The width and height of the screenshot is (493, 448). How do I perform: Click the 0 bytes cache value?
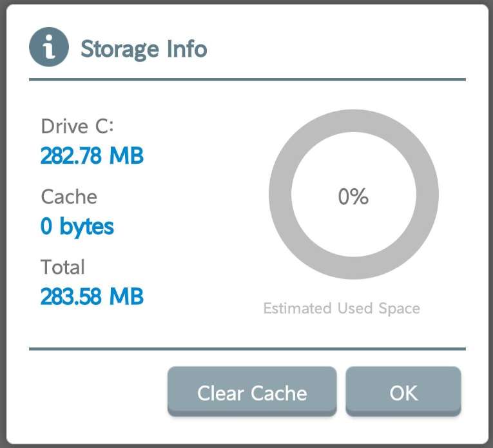click(77, 226)
